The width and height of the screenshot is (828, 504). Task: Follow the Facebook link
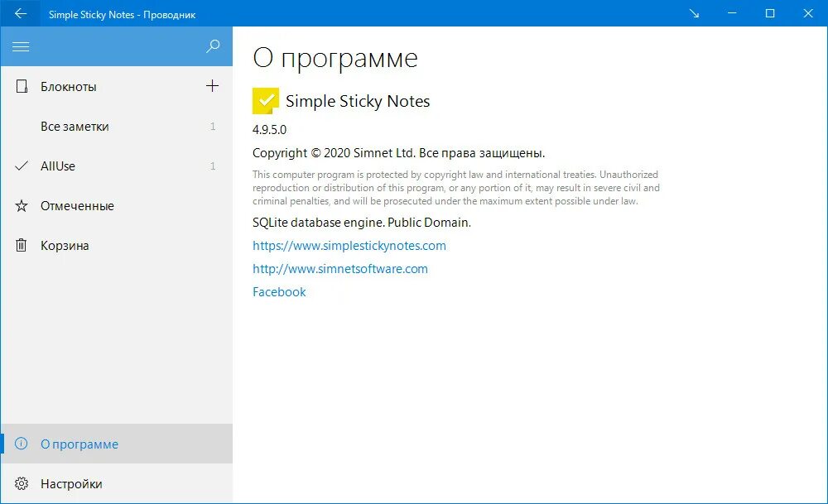[x=279, y=292]
